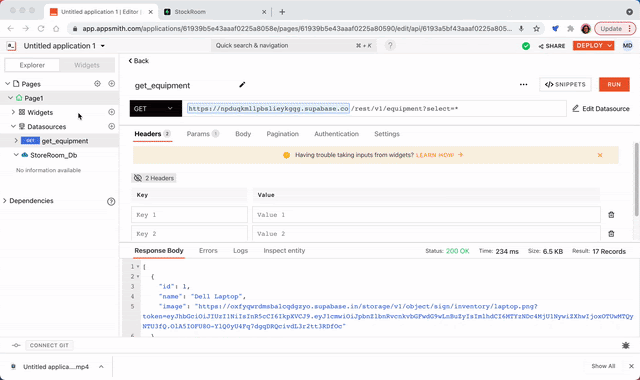Open the help question mark icon
The width and height of the screenshot is (640, 380).
coord(390,45)
